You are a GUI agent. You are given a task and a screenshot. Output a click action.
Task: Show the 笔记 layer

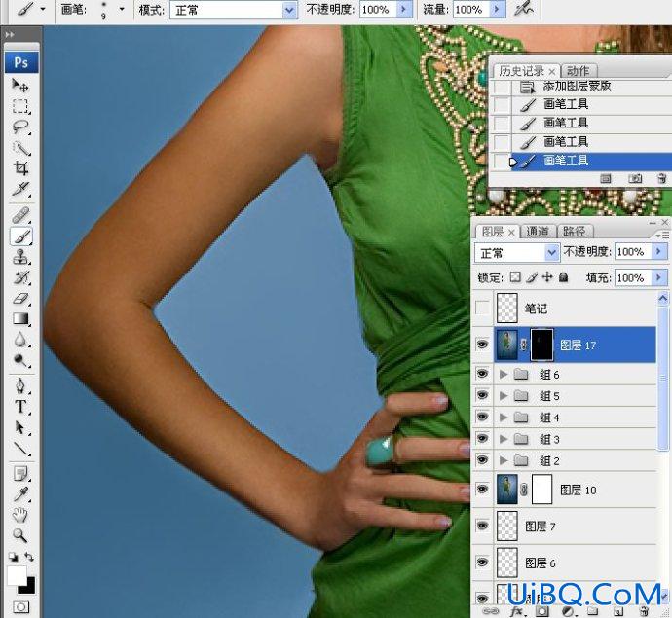(x=482, y=308)
